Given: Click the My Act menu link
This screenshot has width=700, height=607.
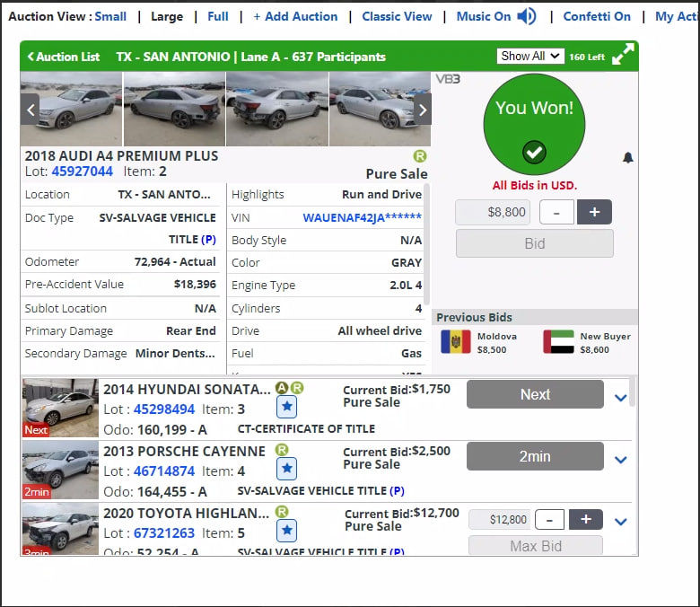Looking at the screenshot, I should click(677, 16).
